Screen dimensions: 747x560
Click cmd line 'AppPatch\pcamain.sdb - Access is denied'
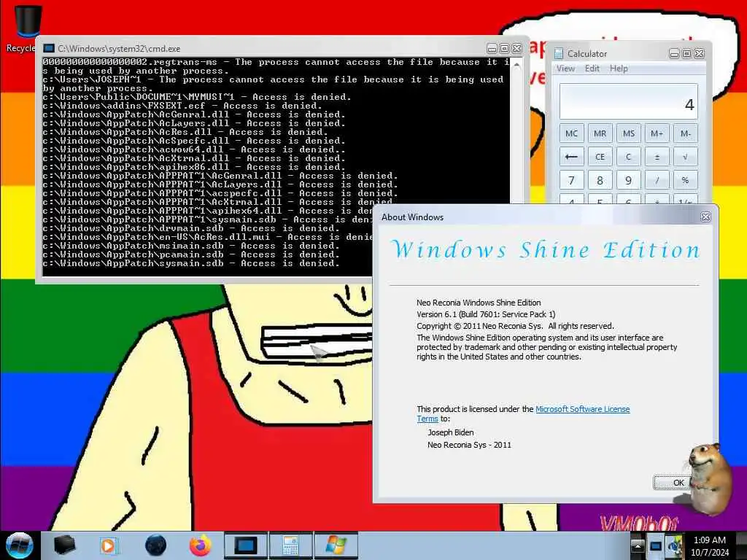[x=191, y=254]
